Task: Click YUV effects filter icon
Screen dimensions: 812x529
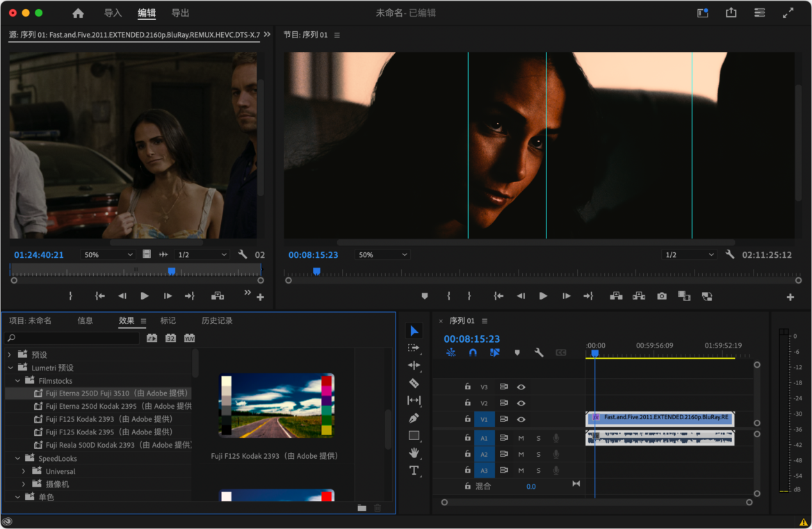Action: 189,338
